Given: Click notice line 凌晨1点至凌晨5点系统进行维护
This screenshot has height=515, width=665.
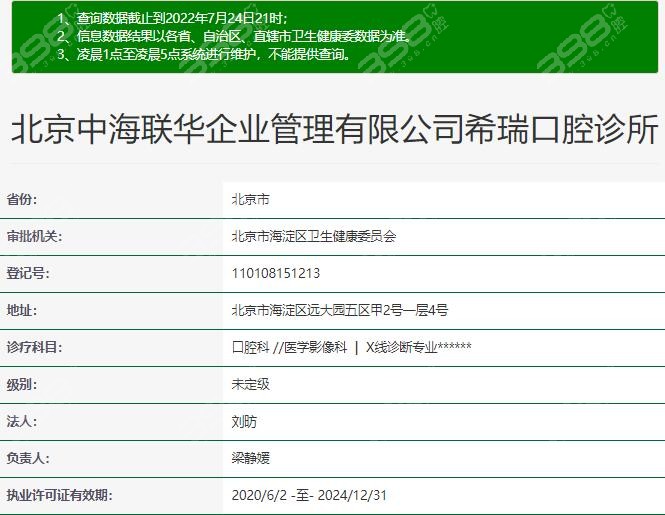Looking at the screenshot, I should point(205,54).
